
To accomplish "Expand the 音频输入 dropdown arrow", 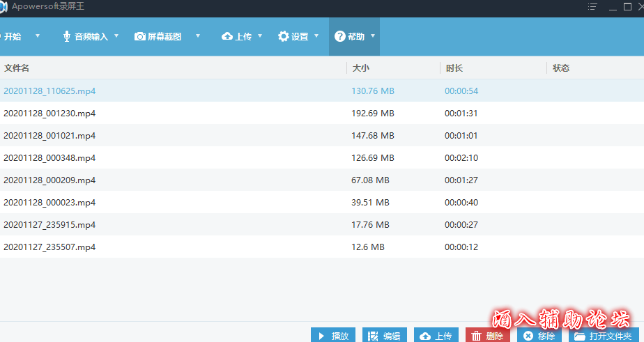I will coord(116,36).
